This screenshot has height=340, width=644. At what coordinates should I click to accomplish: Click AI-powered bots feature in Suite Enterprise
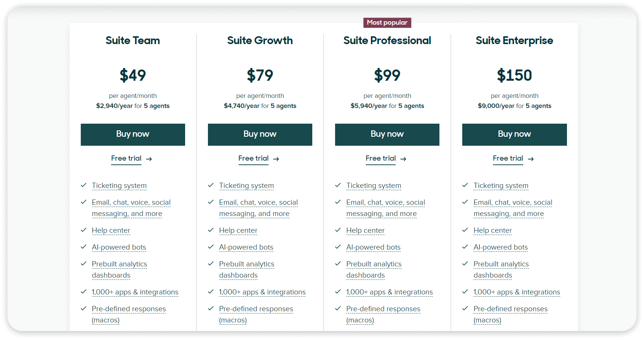[501, 247]
